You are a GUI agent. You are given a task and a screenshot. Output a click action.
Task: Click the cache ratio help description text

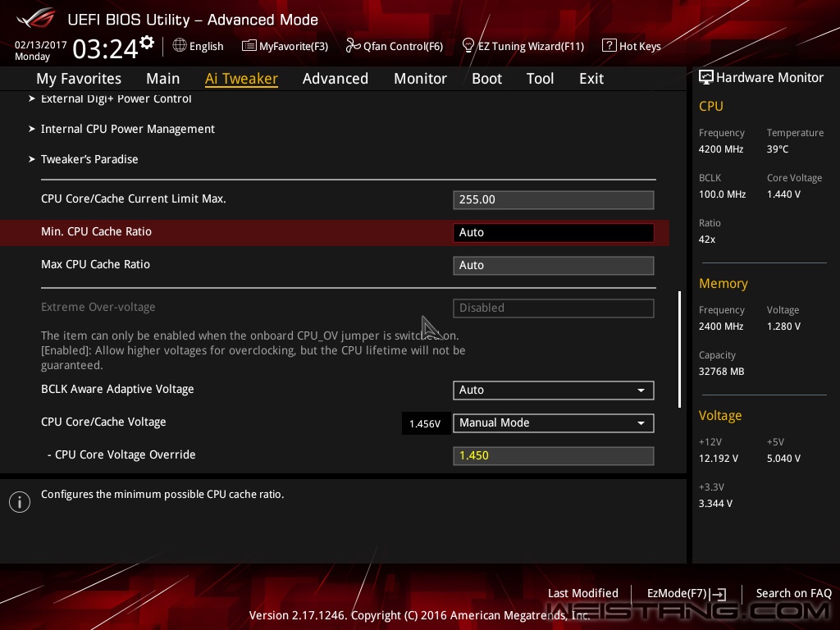(x=162, y=495)
